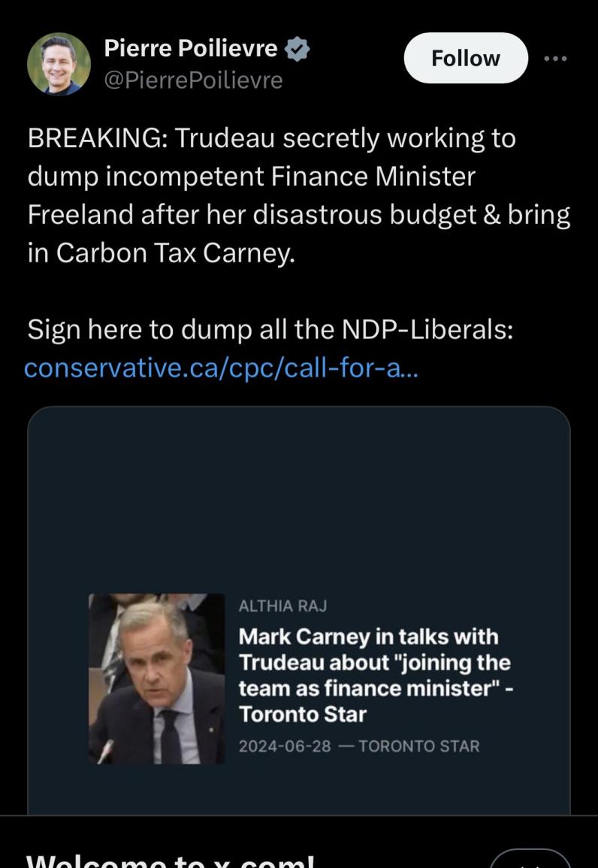Image resolution: width=598 pixels, height=868 pixels.
Task: Open Pierre Poilievre's profile avatar
Action: click(x=59, y=64)
